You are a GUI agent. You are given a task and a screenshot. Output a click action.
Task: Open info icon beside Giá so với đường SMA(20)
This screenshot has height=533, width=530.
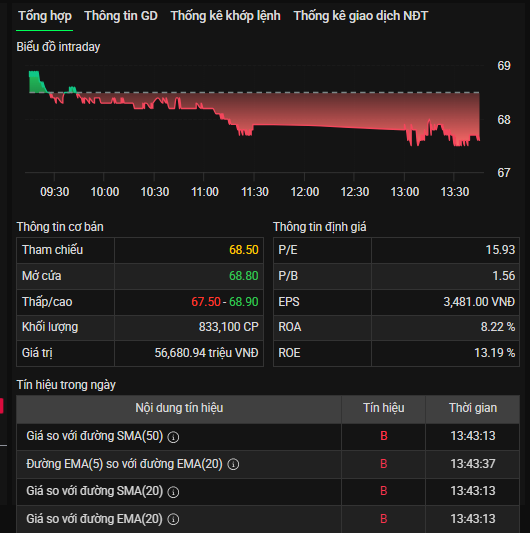[x=173, y=492]
